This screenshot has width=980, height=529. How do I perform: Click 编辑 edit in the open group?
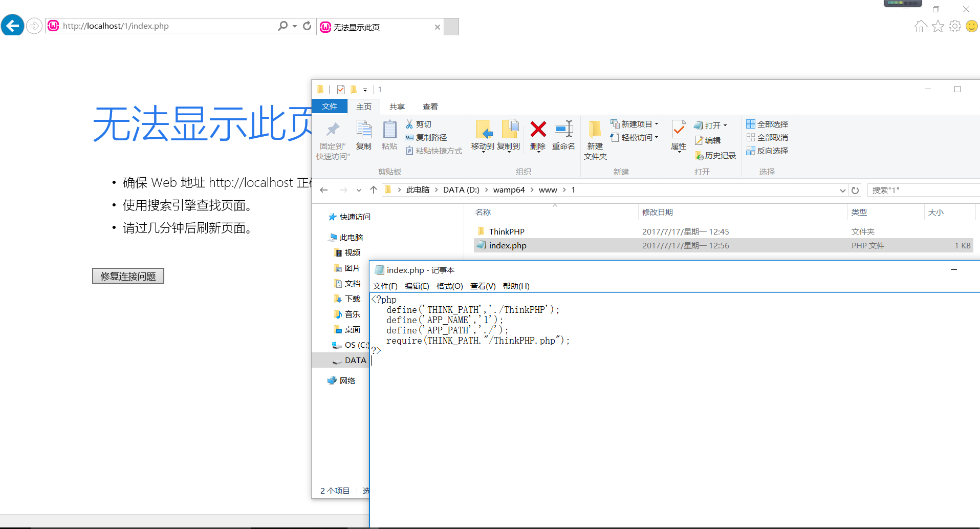pos(708,140)
